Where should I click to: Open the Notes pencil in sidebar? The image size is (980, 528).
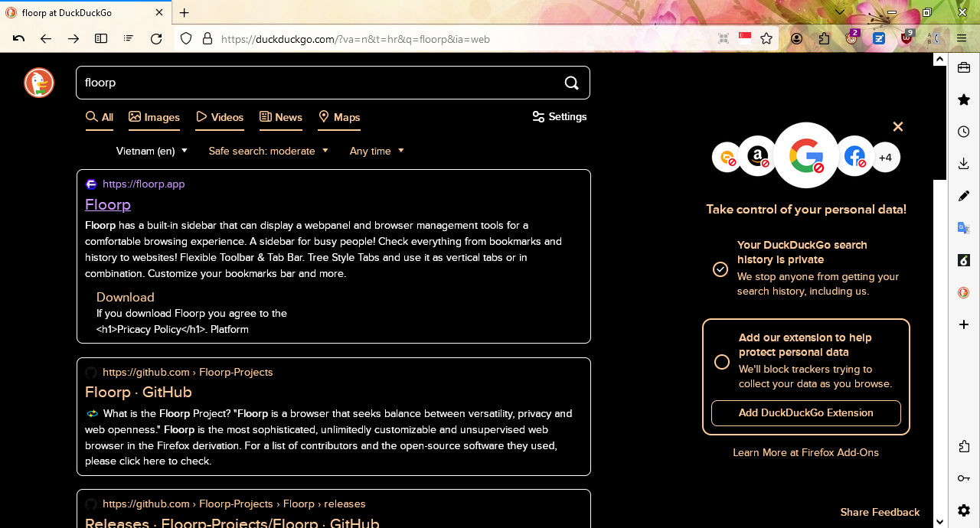[964, 196]
